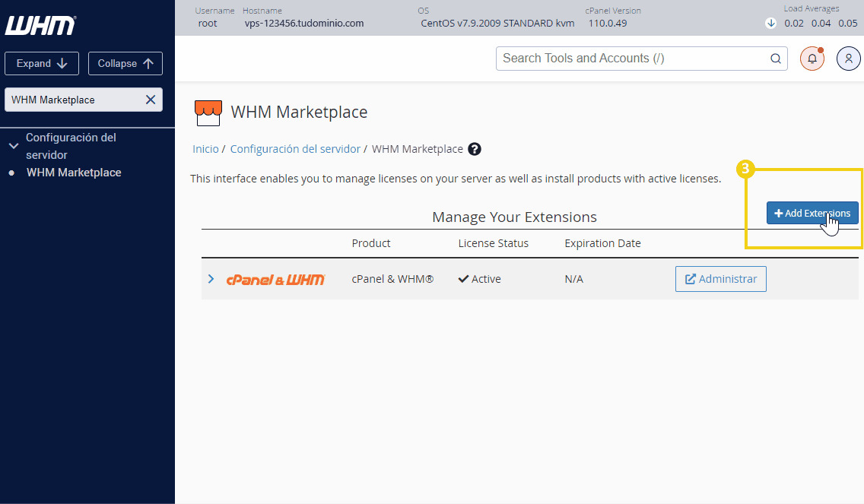
Task: Click the Collapse button in sidebar
Action: 125,63
